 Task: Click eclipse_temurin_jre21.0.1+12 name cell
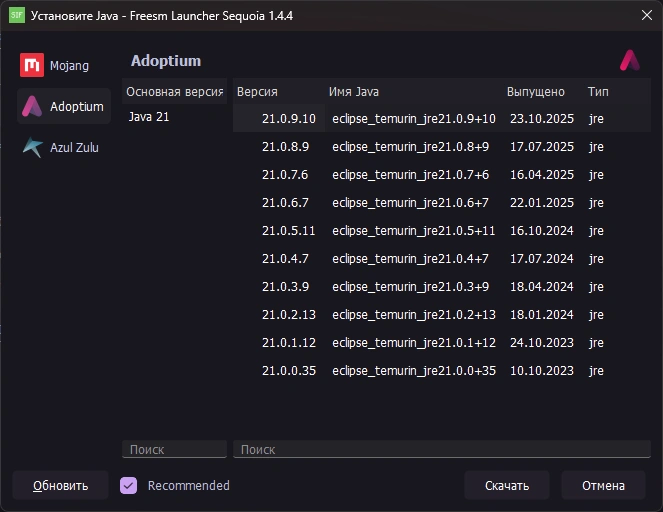pyautogui.click(x=414, y=342)
